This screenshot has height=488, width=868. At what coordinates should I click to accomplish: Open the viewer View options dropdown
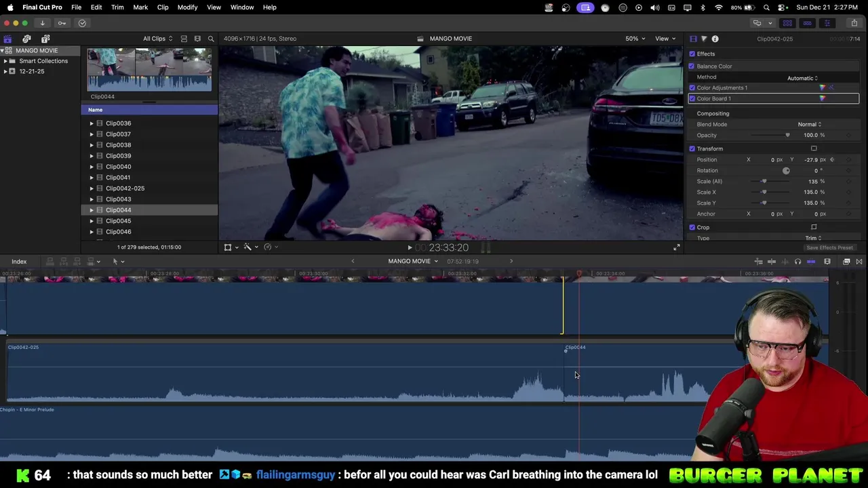point(665,39)
